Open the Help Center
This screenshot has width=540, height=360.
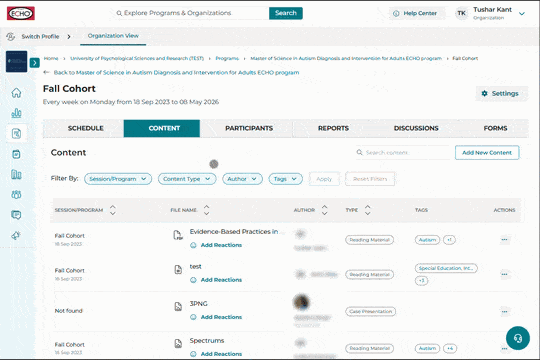(415, 13)
